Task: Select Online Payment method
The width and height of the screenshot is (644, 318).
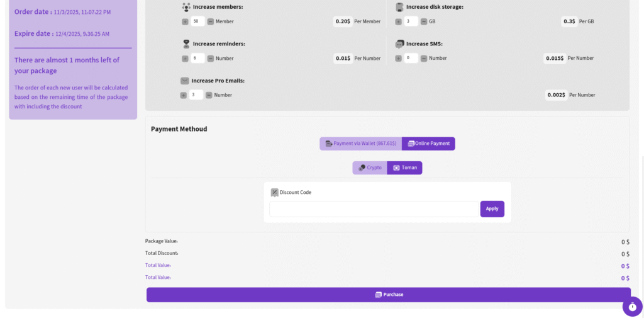Action: (428, 144)
